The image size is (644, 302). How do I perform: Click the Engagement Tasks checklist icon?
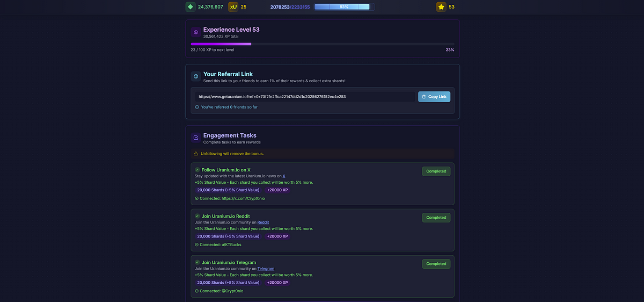(196, 138)
